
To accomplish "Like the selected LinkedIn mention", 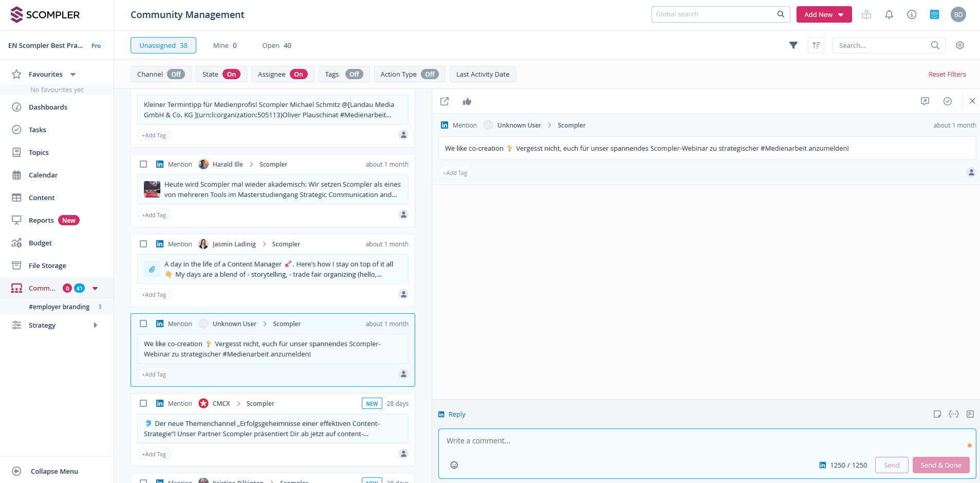I will pyautogui.click(x=467, y=101).
